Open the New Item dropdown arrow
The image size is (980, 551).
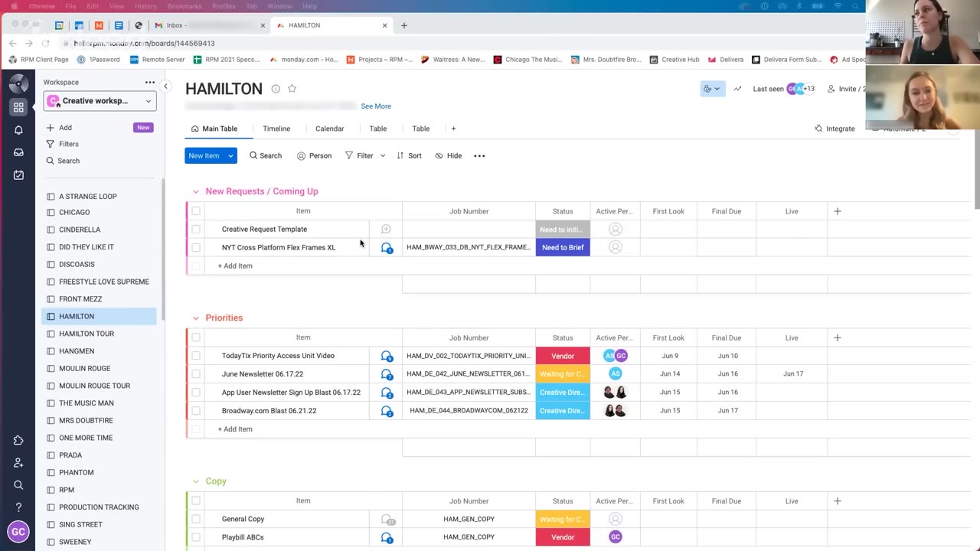(230, 155)
